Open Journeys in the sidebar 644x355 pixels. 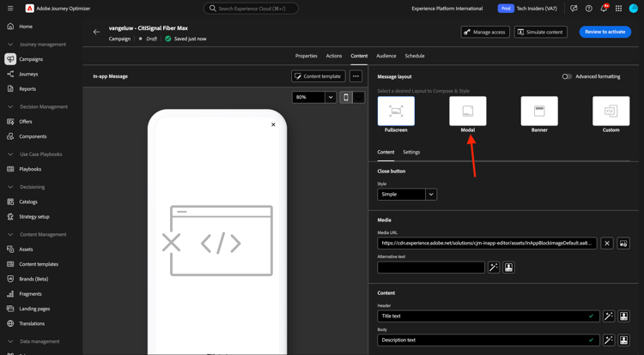pos(28,75)
